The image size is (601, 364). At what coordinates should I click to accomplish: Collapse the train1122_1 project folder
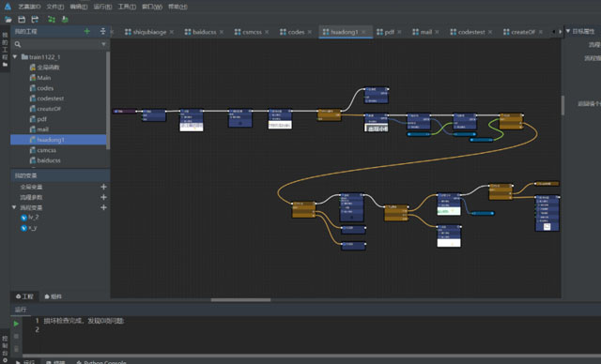click(x=15, y=56)
